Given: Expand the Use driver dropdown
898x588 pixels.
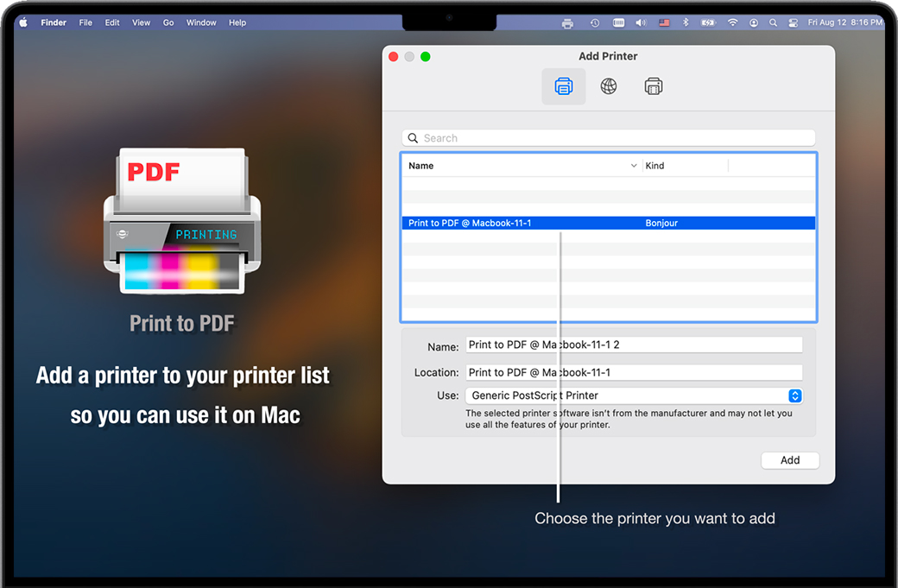Looking at the screenshot, I should [795, 395].
